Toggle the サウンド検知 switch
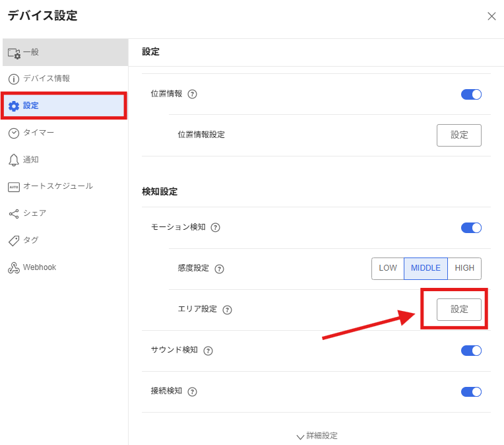 [x=471, y=351]
